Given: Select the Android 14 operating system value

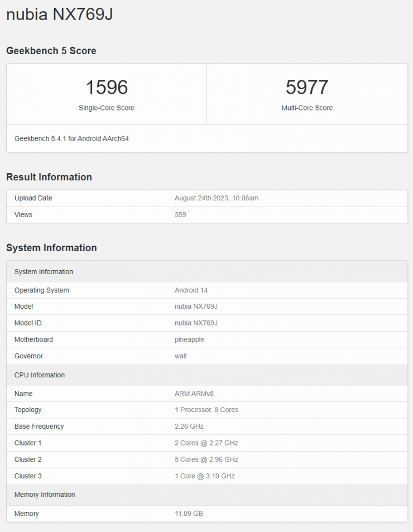Looking at the screenshot, I should [x=191, y=290].
